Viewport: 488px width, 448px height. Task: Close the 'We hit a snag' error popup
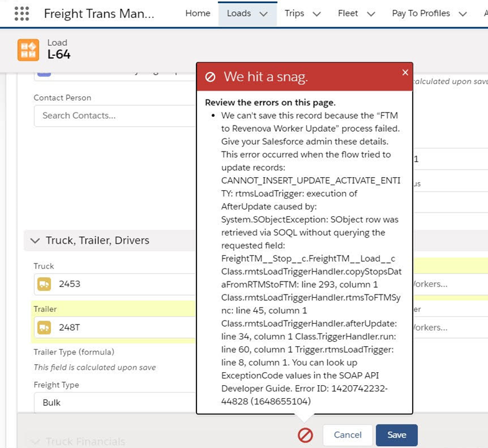[x=405, y=73]
